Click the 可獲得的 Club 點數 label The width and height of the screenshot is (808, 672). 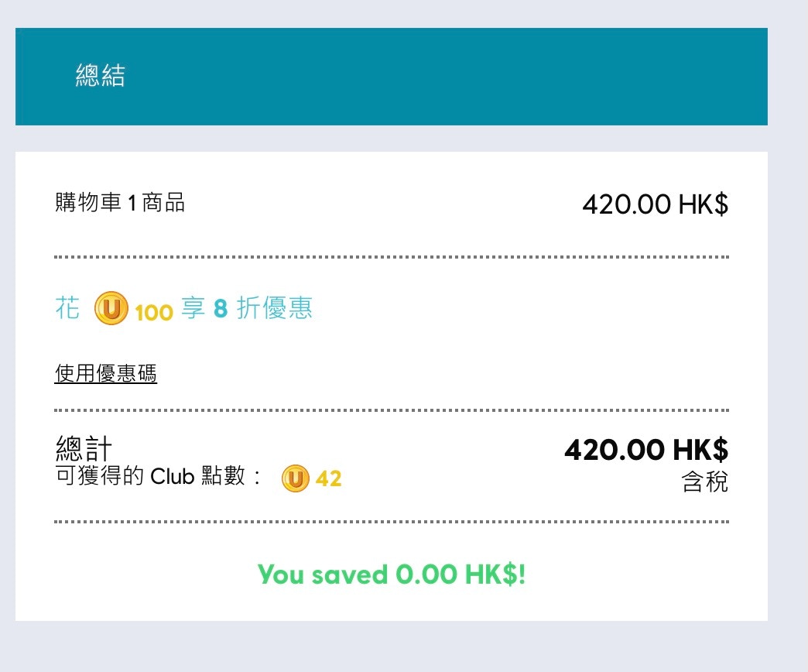point(159,477)
